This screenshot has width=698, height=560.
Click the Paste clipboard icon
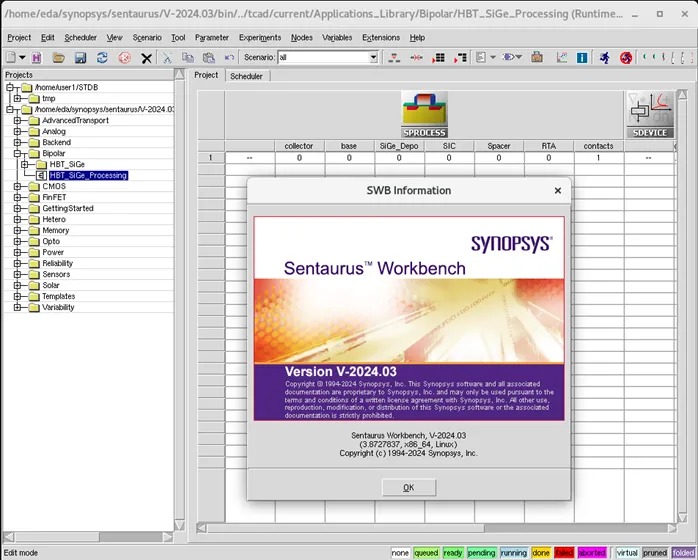(208, 57)
